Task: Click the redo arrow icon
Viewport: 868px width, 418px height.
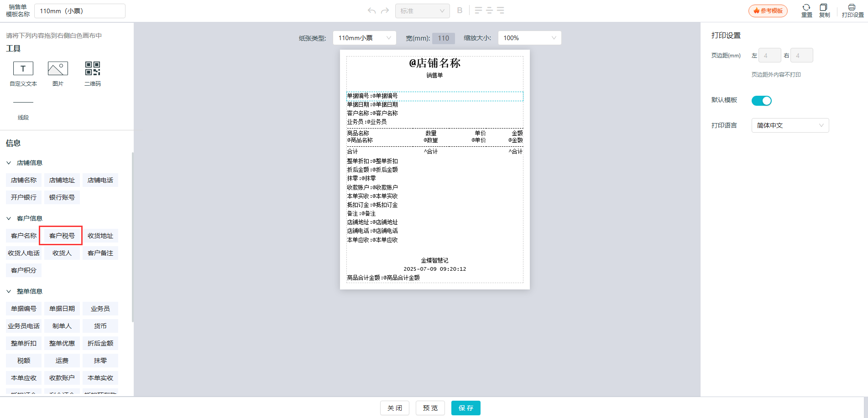Action: [385, 10]
